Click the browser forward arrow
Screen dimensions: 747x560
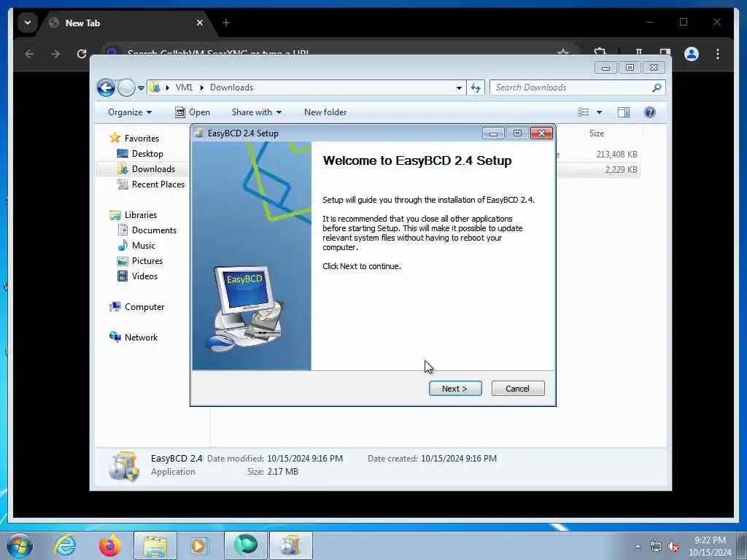click(x=55, y=54)
